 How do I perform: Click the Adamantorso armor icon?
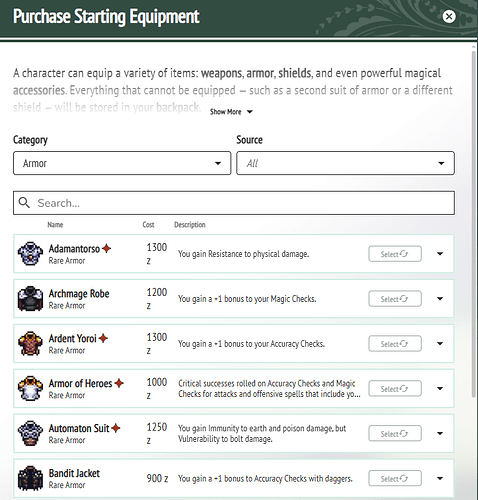point(30,254)
